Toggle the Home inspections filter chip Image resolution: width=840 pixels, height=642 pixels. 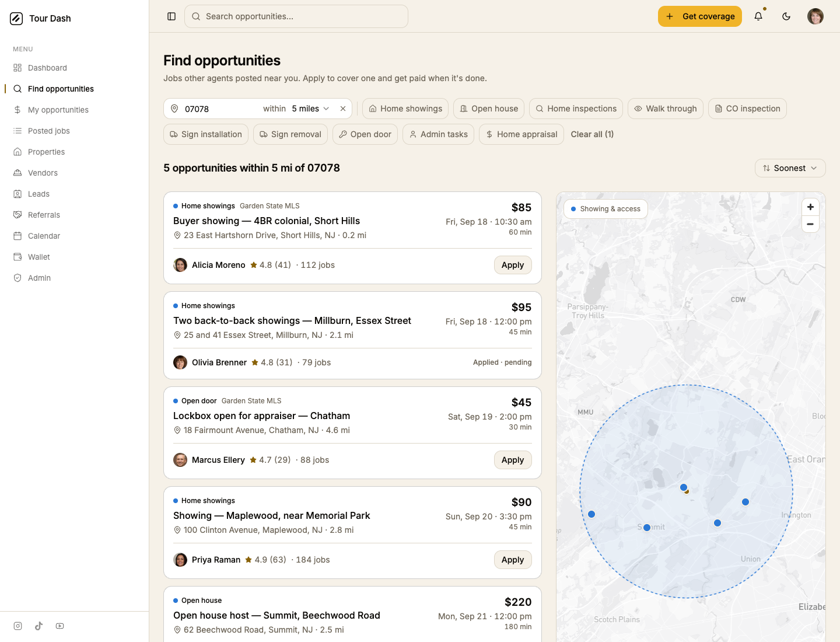pyautogui.click(x=576, y=109)
